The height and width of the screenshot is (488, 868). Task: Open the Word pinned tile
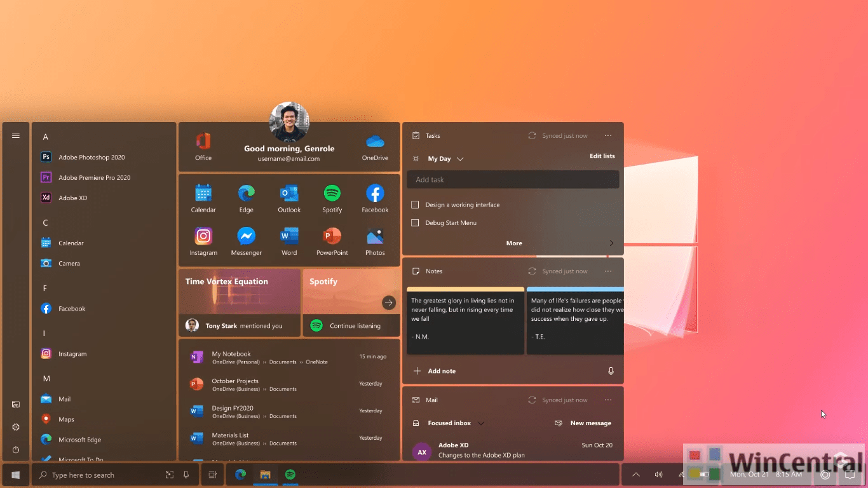[x=289, y=241]
